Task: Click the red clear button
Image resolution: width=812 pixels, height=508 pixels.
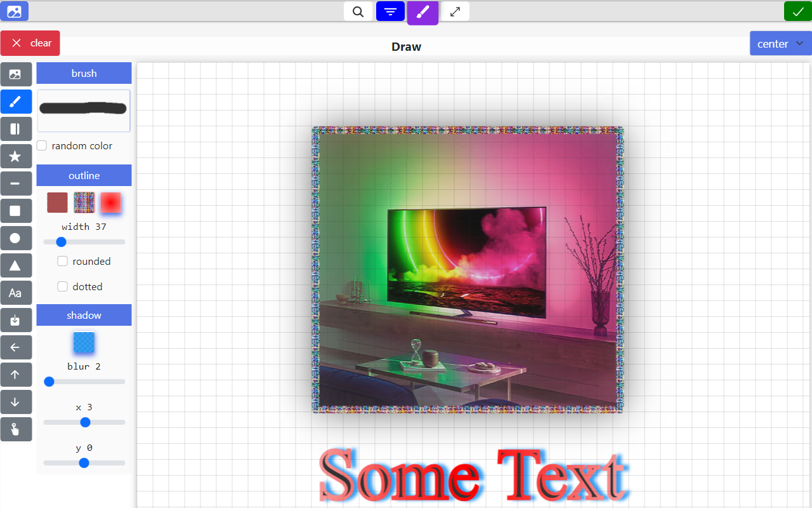Action: click(x=30, y=43)
